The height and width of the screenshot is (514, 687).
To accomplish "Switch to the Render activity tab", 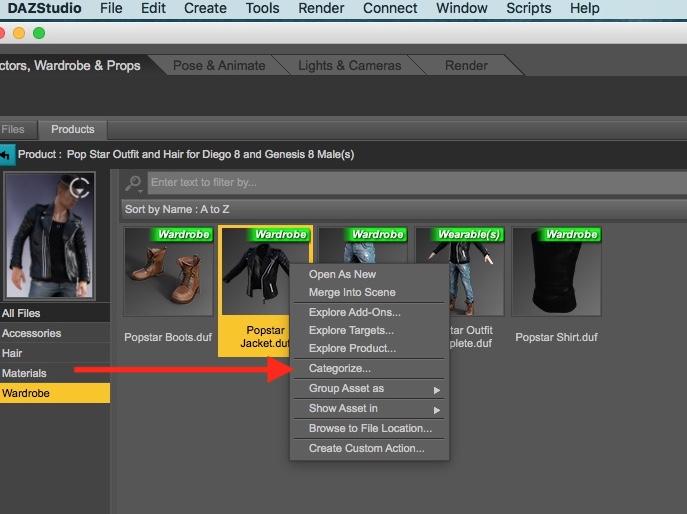I will coord(466,66).
